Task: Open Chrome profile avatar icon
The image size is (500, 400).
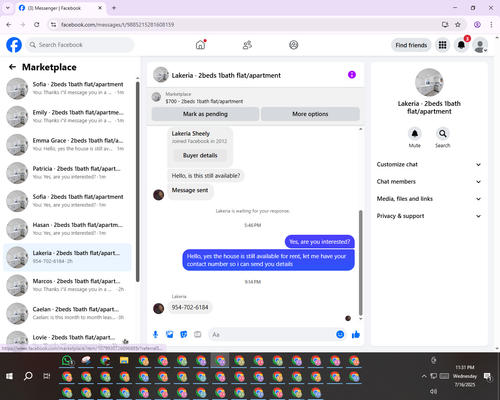Action: (477, 25)
